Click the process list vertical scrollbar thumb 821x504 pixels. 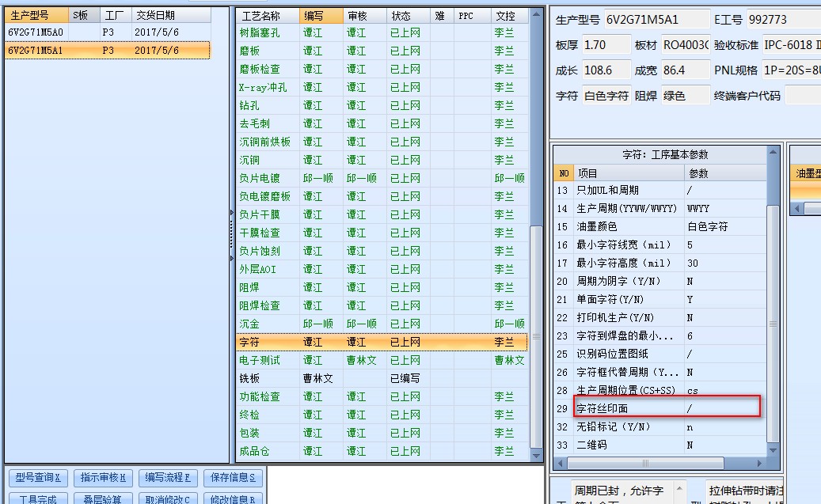click(536, 336)
